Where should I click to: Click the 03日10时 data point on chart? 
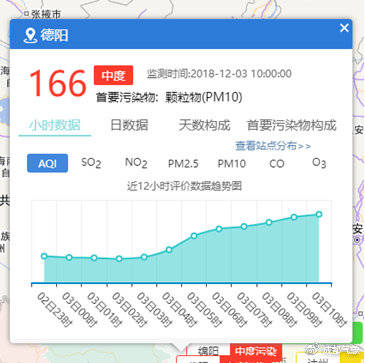pyautogui.click(x=319, y=214)
